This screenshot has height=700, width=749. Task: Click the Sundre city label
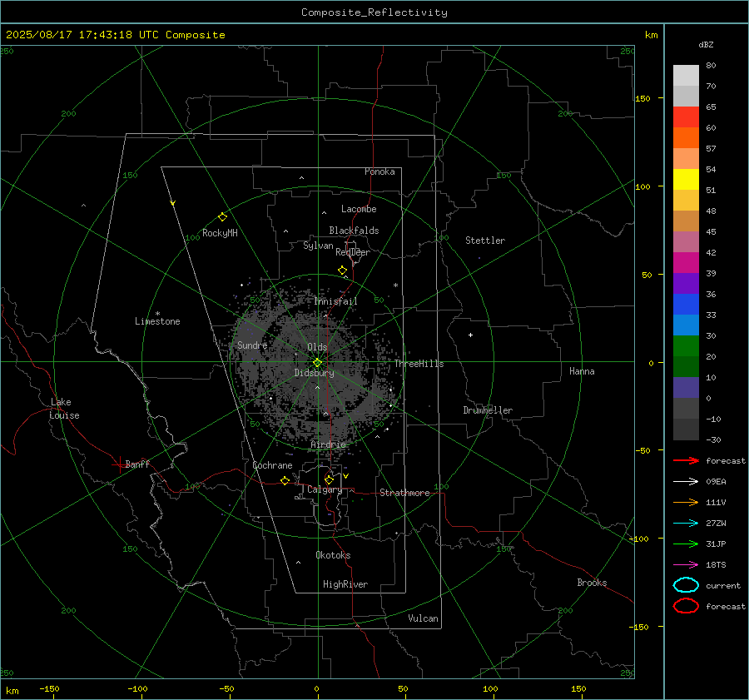point(252,345)
